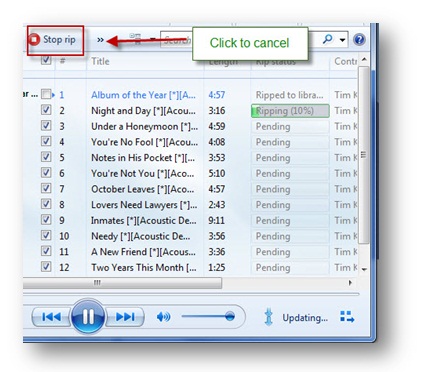Click the Updating... status text
Screen dimensions: 422x372
(305, 318)
